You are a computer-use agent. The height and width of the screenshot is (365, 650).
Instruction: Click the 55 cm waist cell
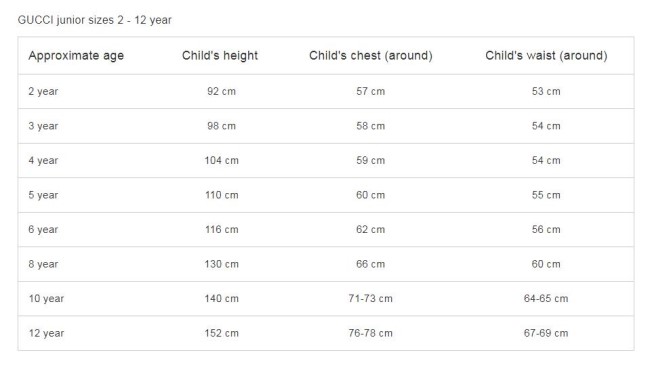[546, 195]
